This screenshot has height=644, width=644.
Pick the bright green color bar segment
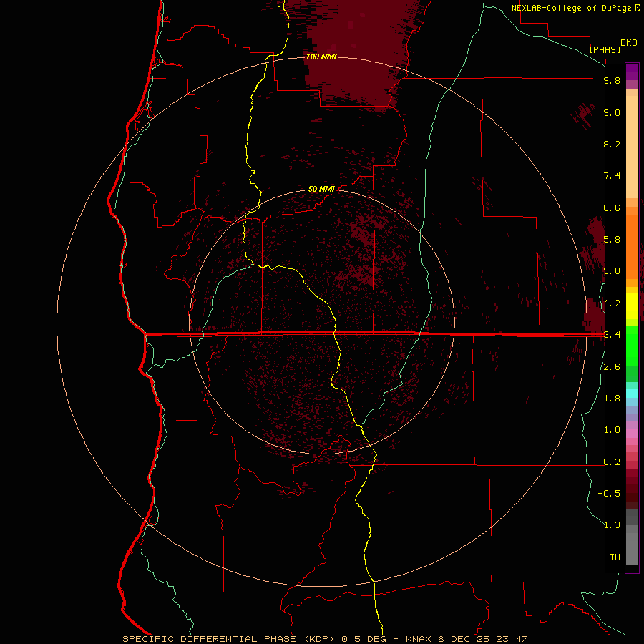[x=632, y=345]
